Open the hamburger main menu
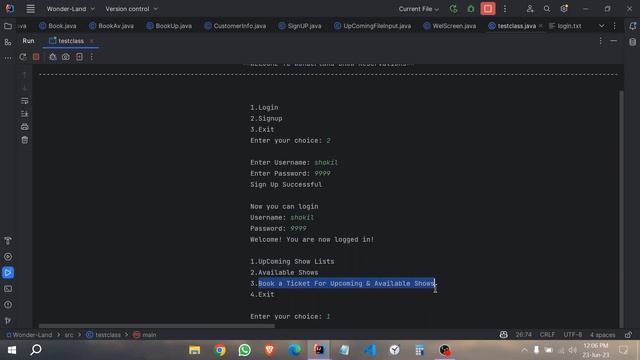Image resolution: width=640 pixels, height=360 pixels. coord(31,9)
